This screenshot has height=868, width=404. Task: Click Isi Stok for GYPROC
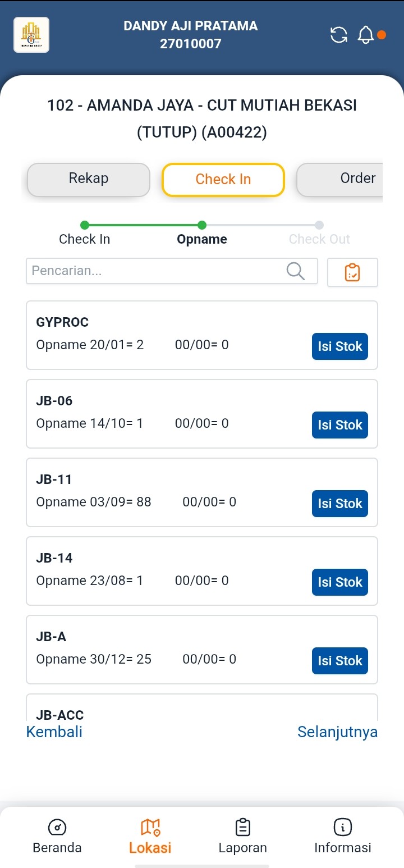pyautogui.click(x=340, y=346)
